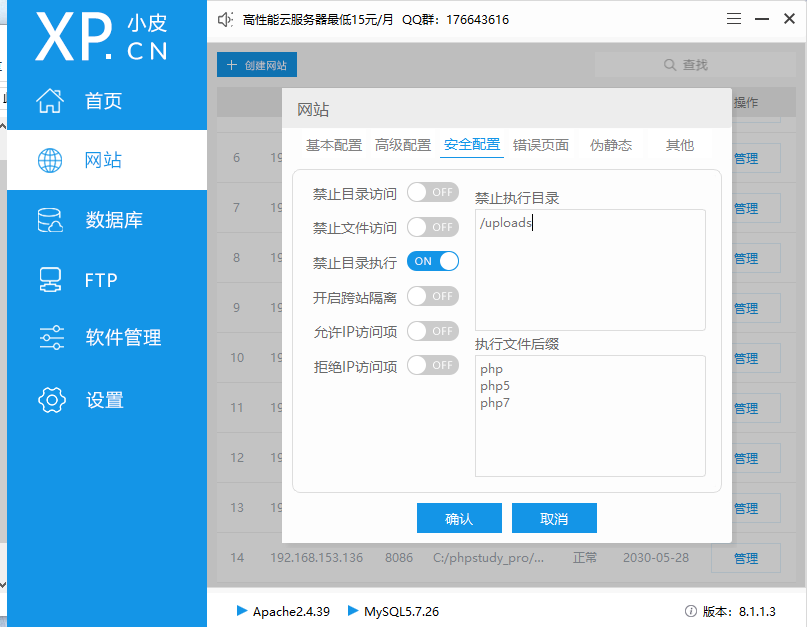This screenshot has width=807, height=627.
Task: Open the 设置 gear icon
Action: coord(51,400)
